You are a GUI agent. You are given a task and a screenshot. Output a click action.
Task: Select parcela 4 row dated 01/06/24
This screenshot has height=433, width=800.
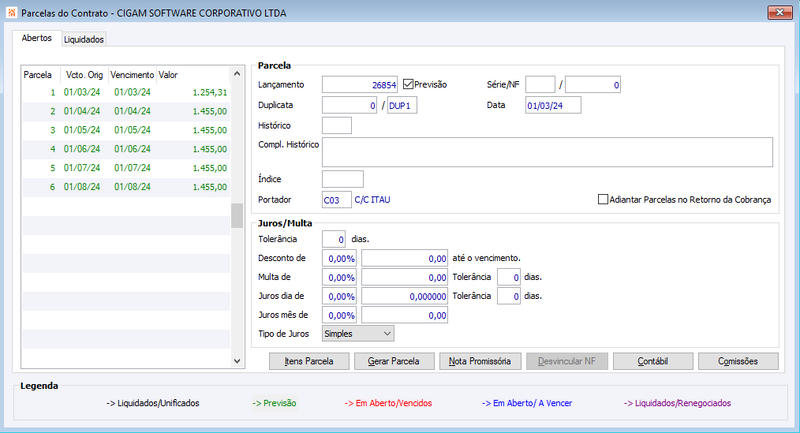(126, 149)
